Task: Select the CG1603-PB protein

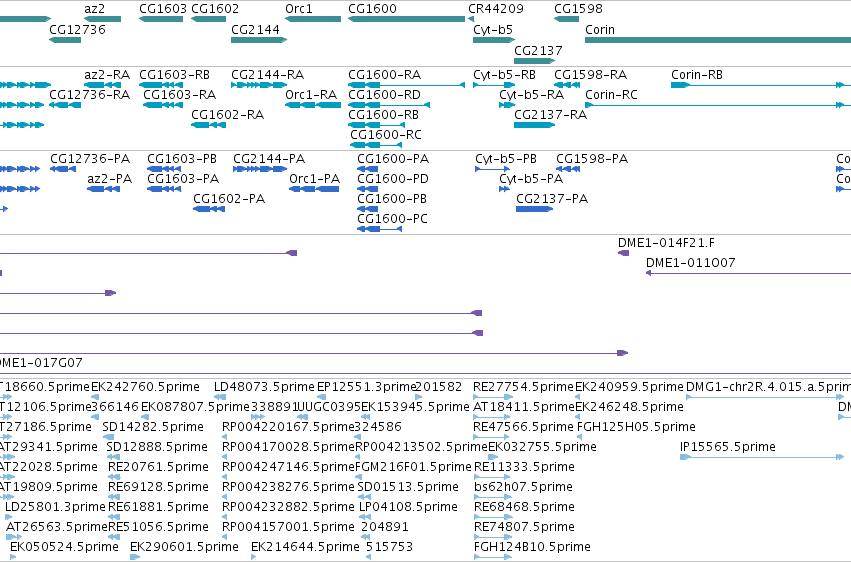Action: click(x=164, y=169)
